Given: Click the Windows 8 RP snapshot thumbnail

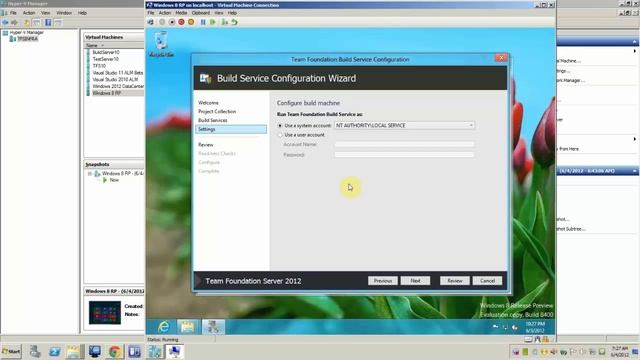Looking at the screenshot, I should click(x=105, y=313).
